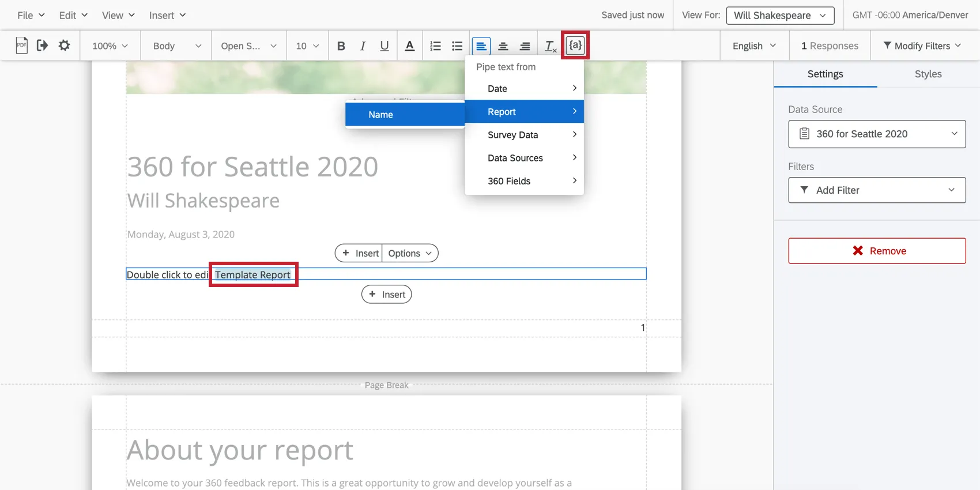
Task: Toggle italic formatting
Action: pyautogui.click(x=363, y=46)
